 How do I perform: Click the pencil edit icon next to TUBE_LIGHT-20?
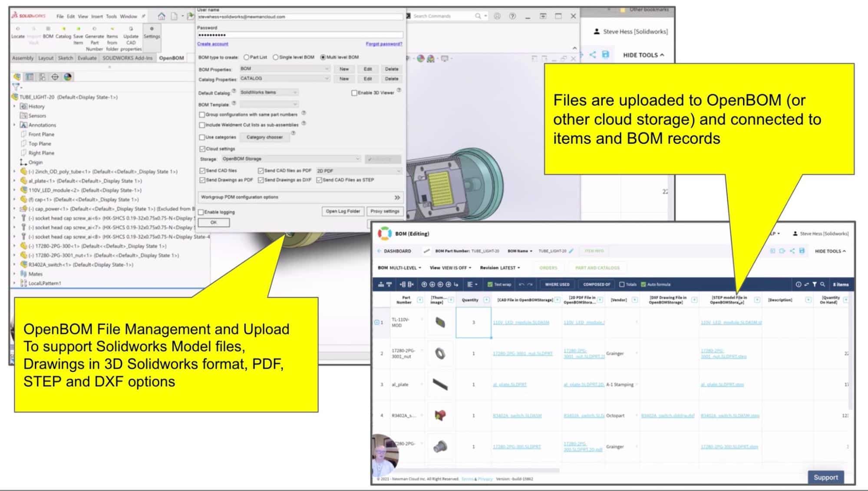tap(571, 251)
